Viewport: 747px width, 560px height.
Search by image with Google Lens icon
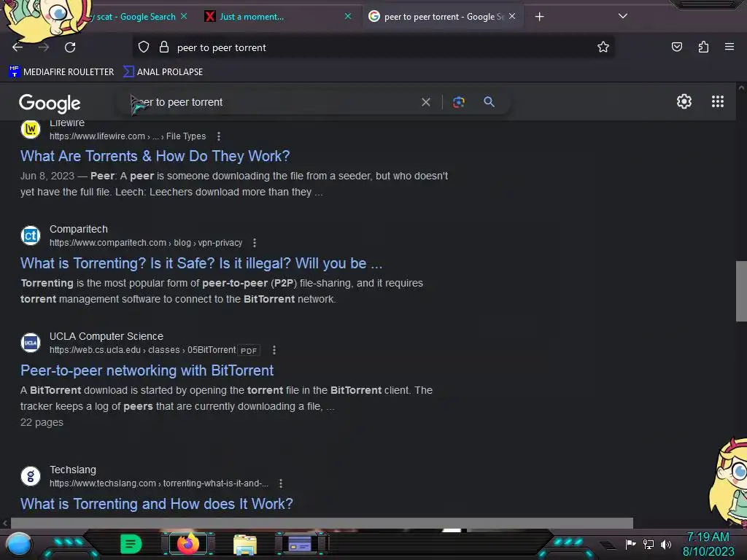coord(459,102)
